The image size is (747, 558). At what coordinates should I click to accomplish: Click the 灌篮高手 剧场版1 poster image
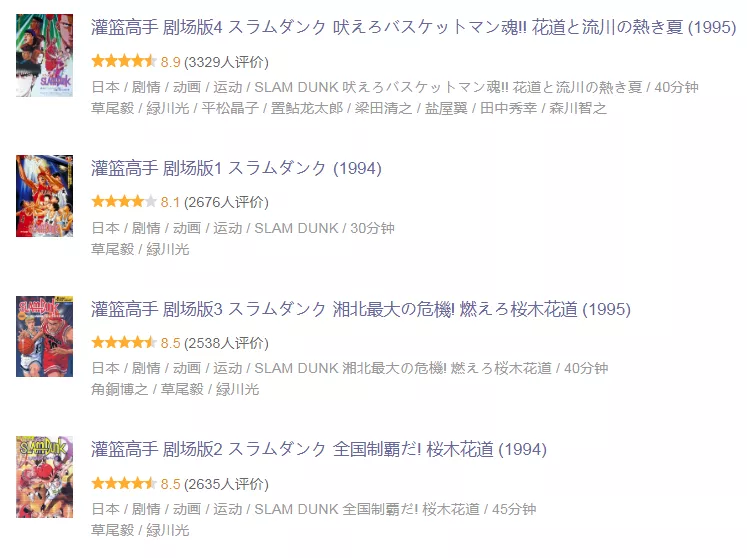click(44, 196)
